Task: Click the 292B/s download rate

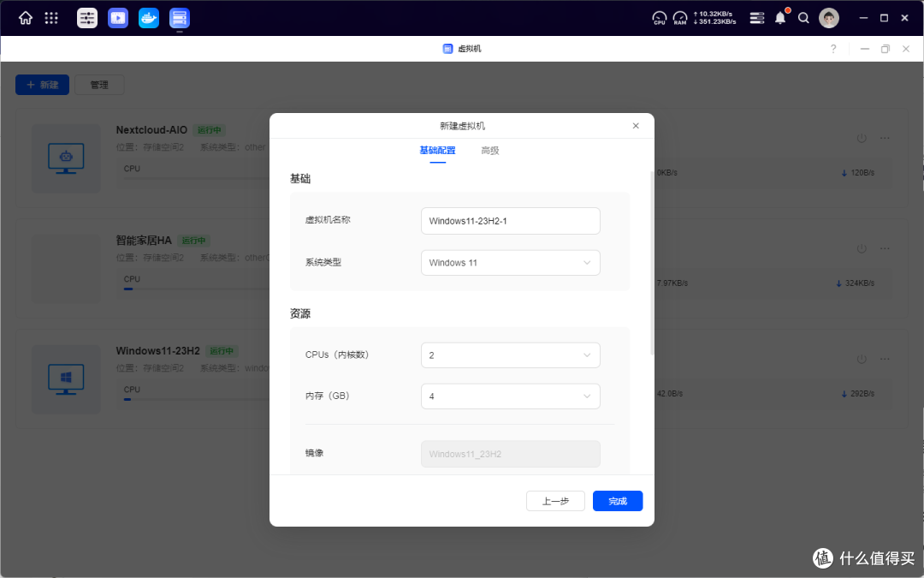Action: (x=857, y=393)
